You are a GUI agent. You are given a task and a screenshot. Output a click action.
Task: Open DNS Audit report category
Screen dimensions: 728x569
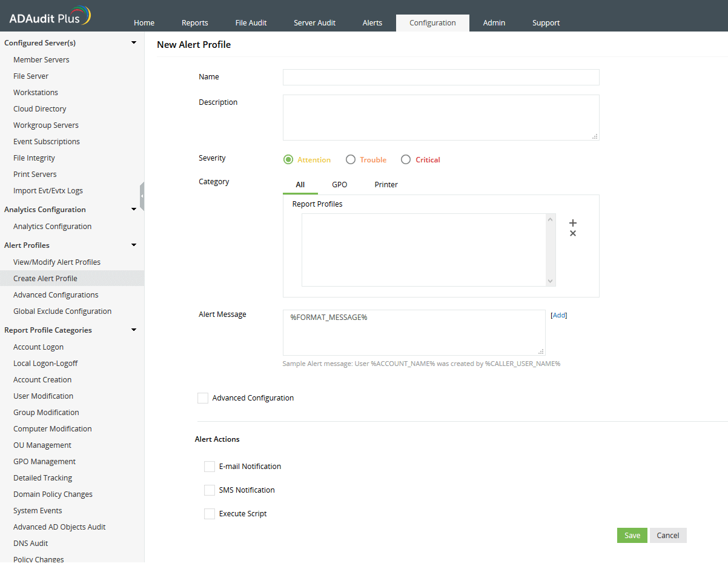pyautogui.click(x=31, y=544)
